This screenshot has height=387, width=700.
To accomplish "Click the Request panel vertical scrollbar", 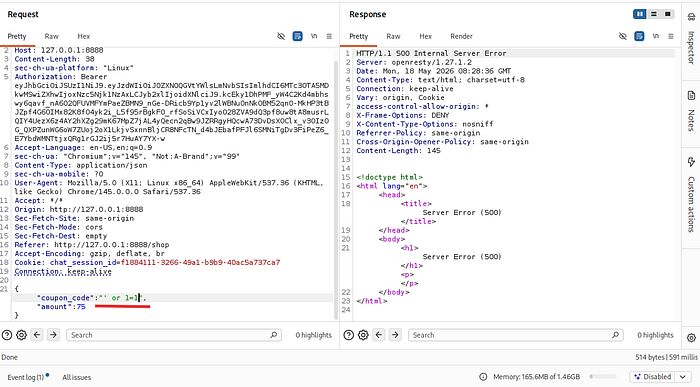I will [336, 190].
